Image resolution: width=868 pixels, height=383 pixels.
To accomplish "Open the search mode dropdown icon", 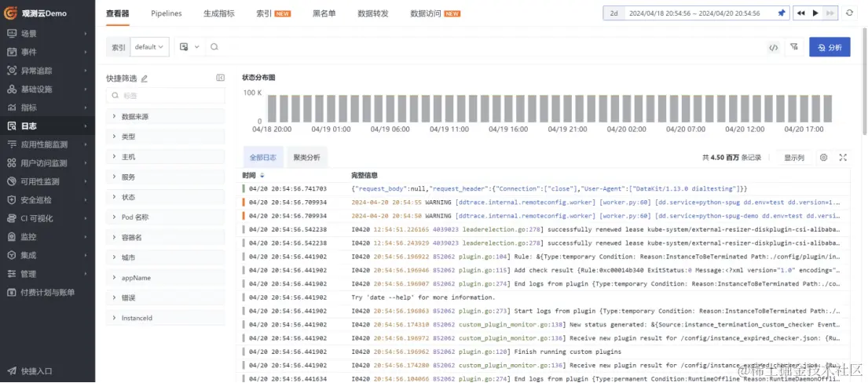I will (x=190, y=47).
